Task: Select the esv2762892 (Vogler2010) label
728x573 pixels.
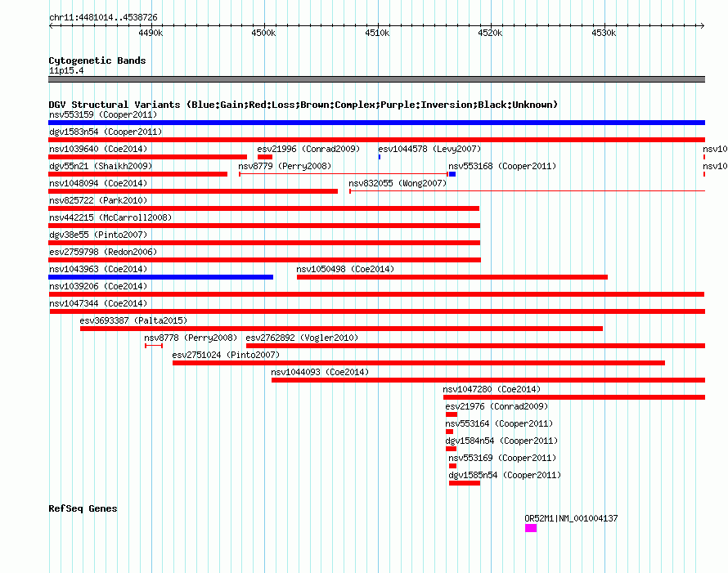Action: point(302,338)
